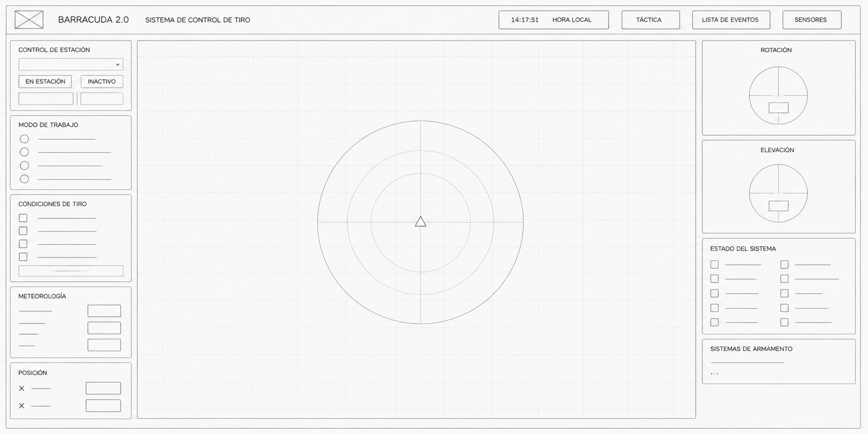Tick the top-left Estado del Sistema checkbox

point(714,264)
